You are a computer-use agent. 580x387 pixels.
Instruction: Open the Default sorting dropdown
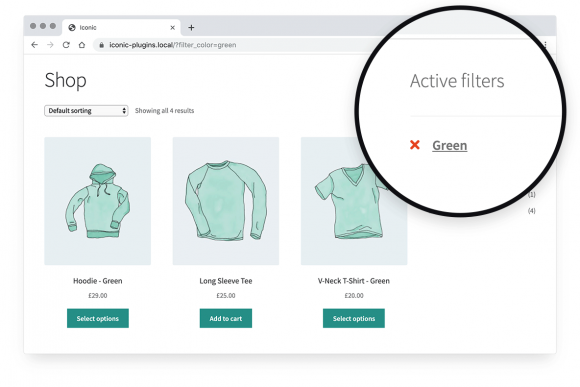tap(86, 111)
